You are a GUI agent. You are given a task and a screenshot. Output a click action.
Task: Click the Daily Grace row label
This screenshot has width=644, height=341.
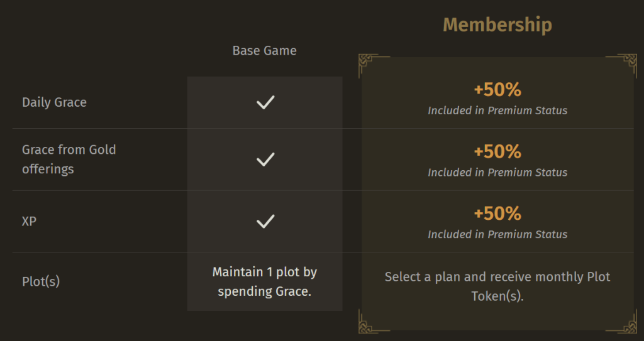coord(54,102)
